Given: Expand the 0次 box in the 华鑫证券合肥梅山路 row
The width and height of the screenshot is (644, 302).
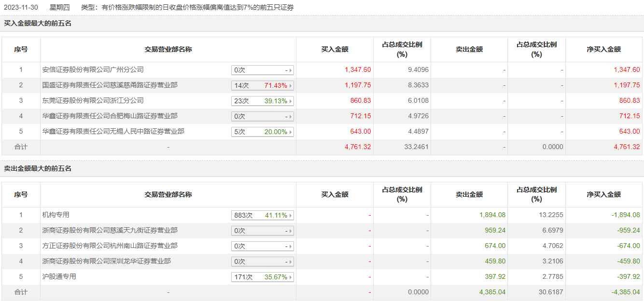Looking at the screenshot, I should (x=263, y=117).
